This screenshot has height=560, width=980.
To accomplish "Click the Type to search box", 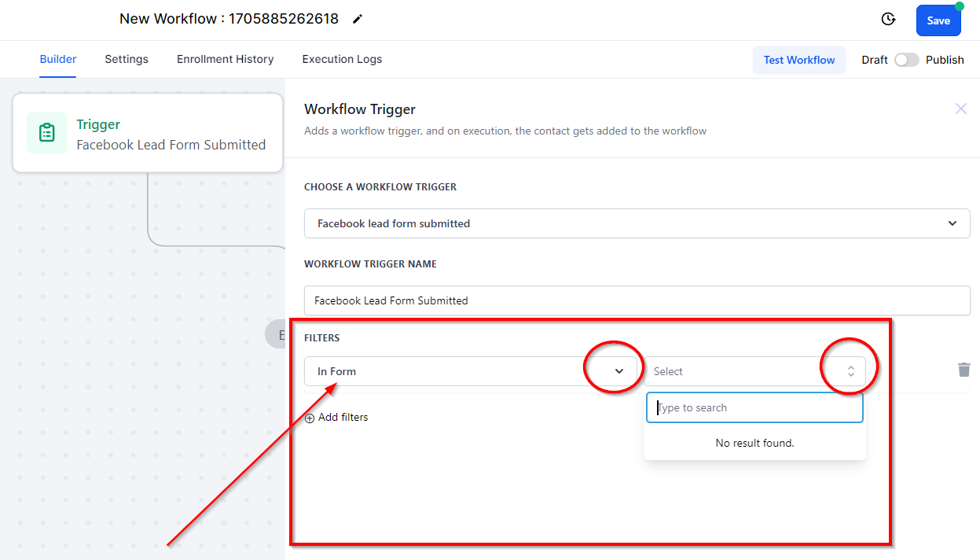I will (x=754, y=407).
